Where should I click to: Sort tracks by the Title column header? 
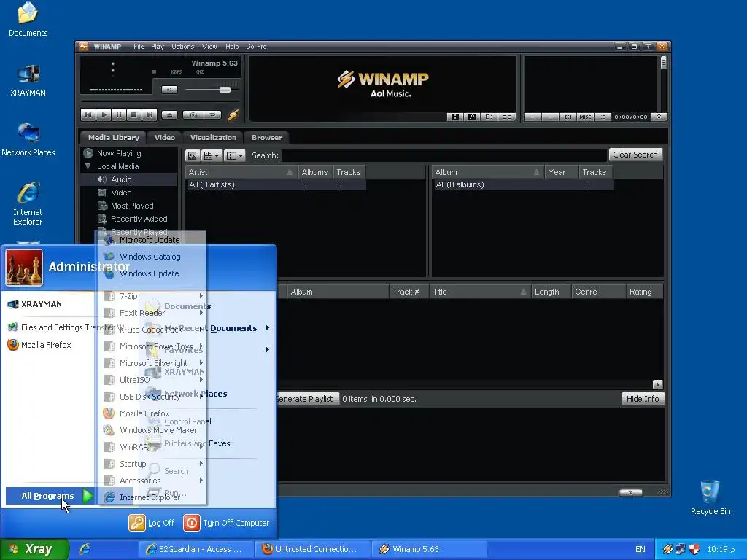tap(479, 292)
